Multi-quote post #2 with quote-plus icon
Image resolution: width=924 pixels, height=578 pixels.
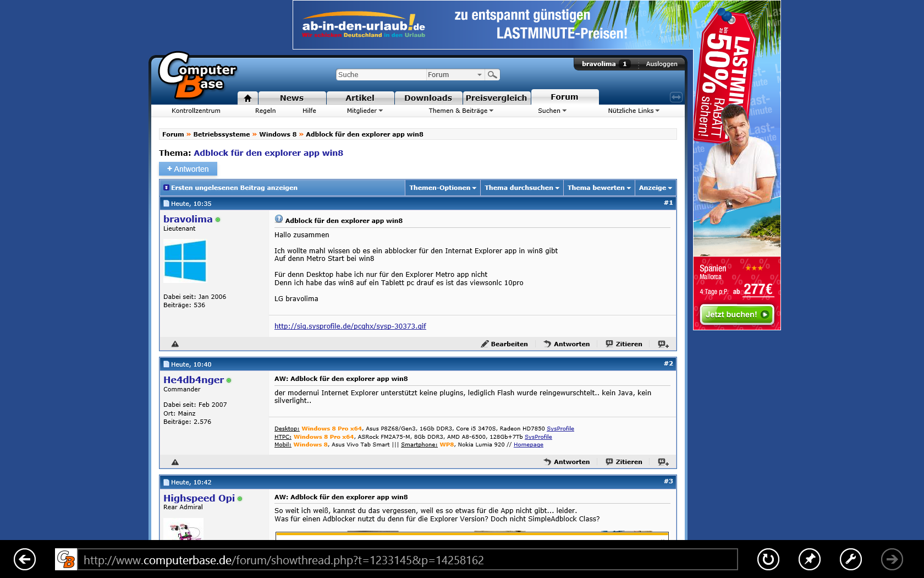(x=663, y=462)
